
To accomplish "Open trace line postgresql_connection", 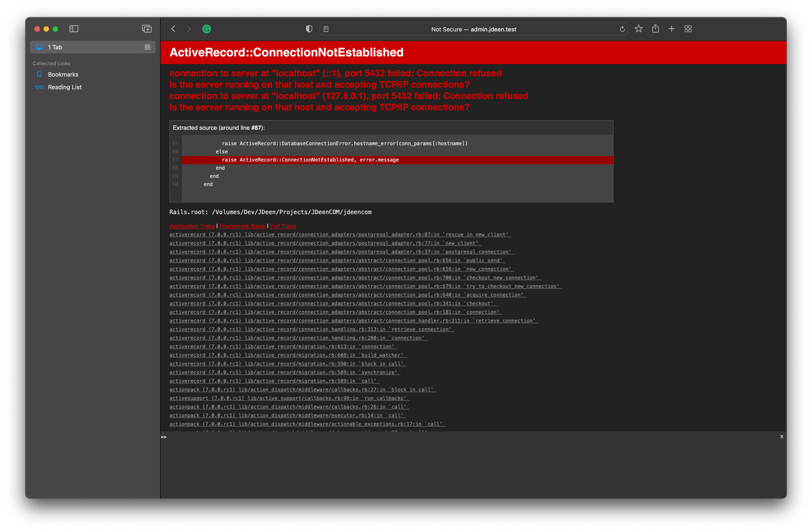I will (x=342, y=252).
